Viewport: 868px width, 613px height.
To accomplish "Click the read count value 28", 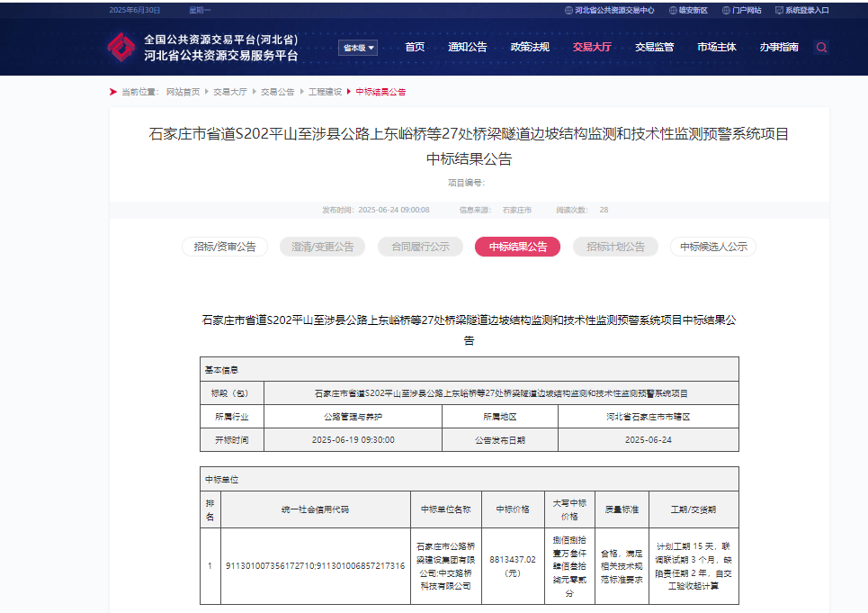I will coord(604,210).
